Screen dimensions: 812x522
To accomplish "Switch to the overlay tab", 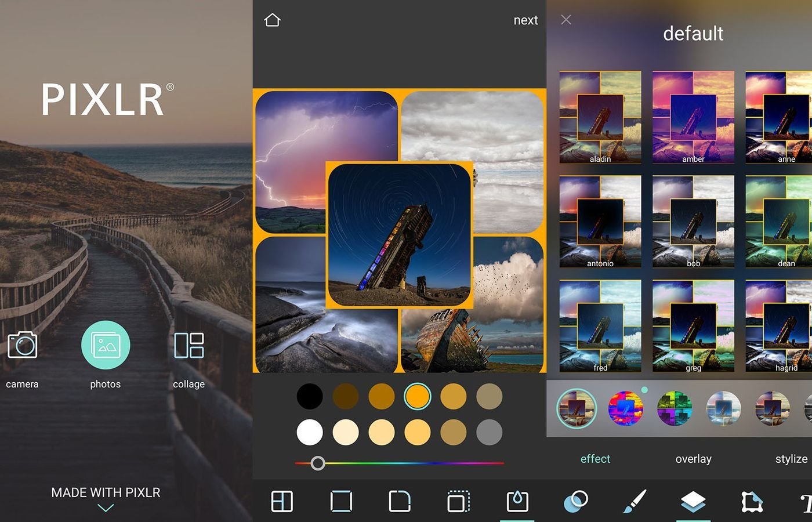I will 693,459.
